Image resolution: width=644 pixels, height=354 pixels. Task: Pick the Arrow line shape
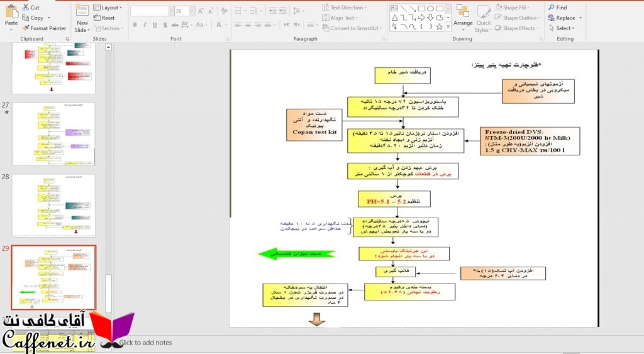tap(413, 8)
